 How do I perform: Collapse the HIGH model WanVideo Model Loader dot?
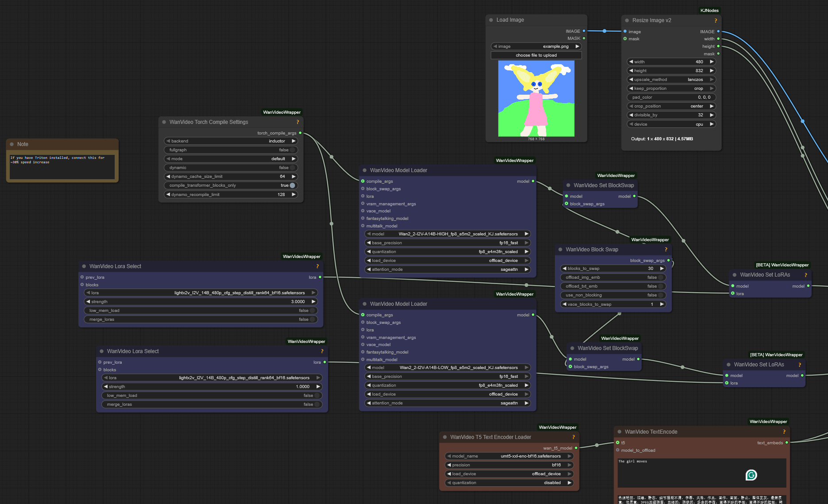(x=365, y=170)
